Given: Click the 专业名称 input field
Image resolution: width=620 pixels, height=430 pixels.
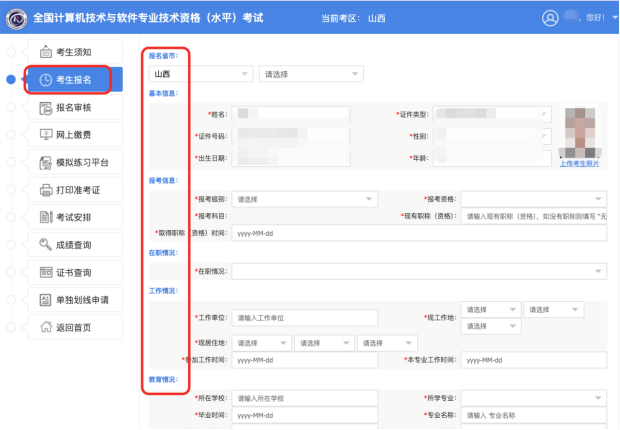Looking at the screenshot, I should point(533,415).
